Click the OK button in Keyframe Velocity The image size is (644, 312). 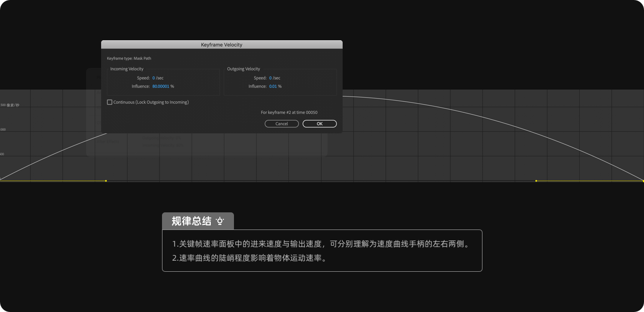(x=319, y=124)
